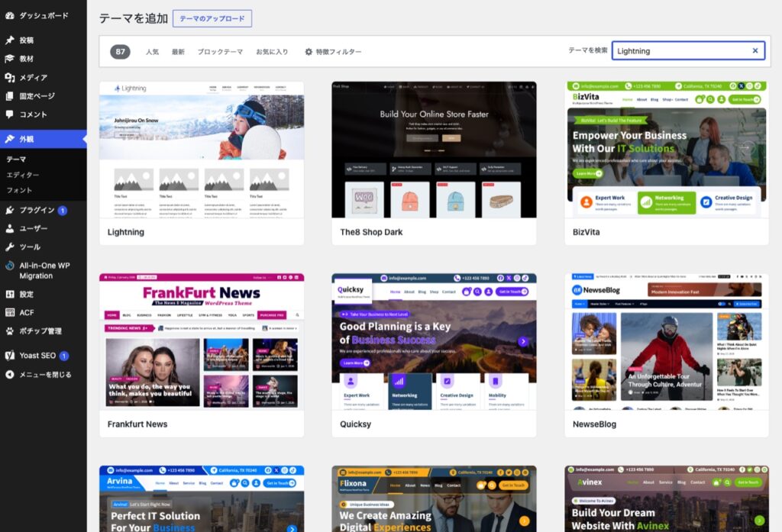Open the Quicksy theme screenshot
This screenshot has width=782, height=532.
click(434, 341)
